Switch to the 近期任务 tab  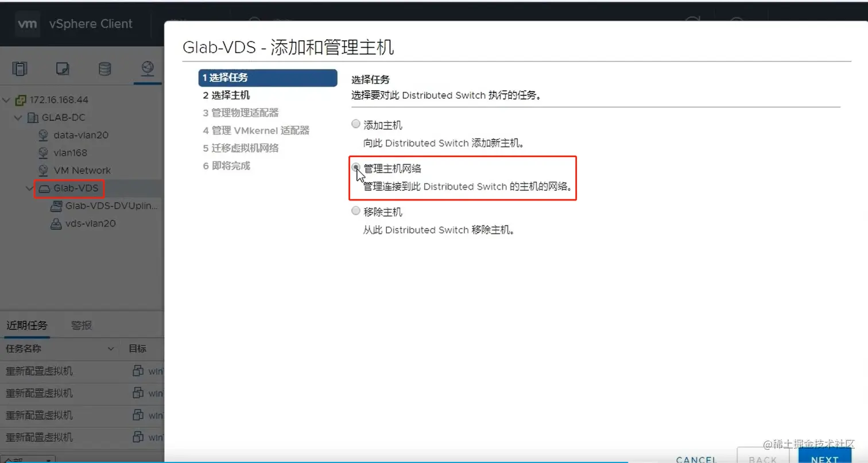click(x=26, y=326)
